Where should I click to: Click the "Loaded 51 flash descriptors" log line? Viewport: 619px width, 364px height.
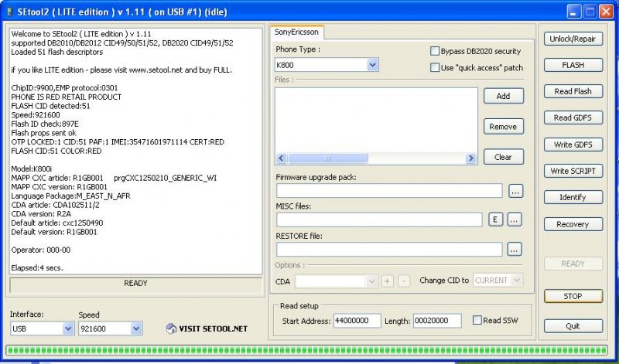[x=56, y=52]
